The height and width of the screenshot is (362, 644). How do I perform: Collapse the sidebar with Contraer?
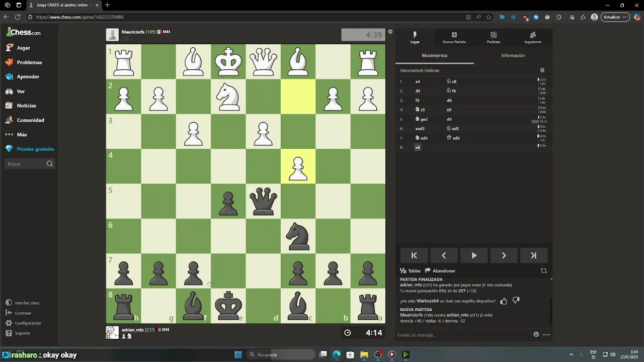tap(23, 313)
